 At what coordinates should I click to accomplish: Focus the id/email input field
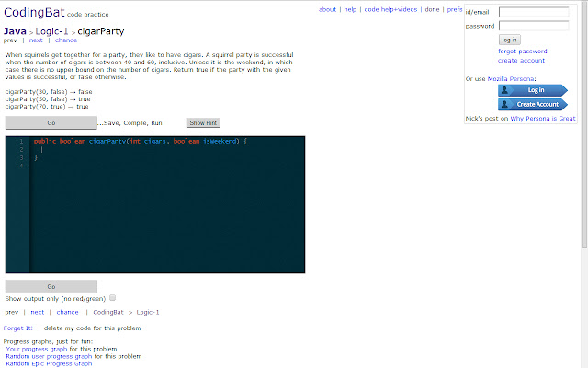tap(534, 12)
